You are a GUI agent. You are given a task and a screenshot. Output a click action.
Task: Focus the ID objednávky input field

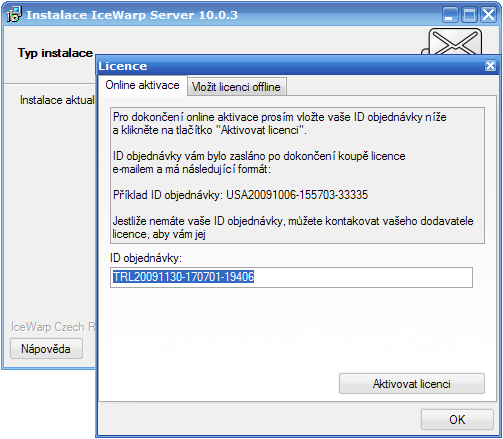click(291, 277)
